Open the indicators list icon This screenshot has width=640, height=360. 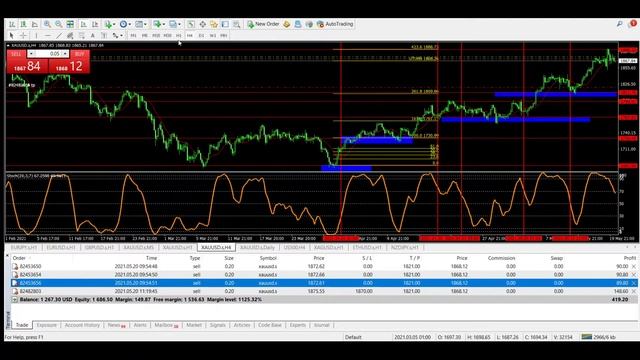[x=108, y=24]
